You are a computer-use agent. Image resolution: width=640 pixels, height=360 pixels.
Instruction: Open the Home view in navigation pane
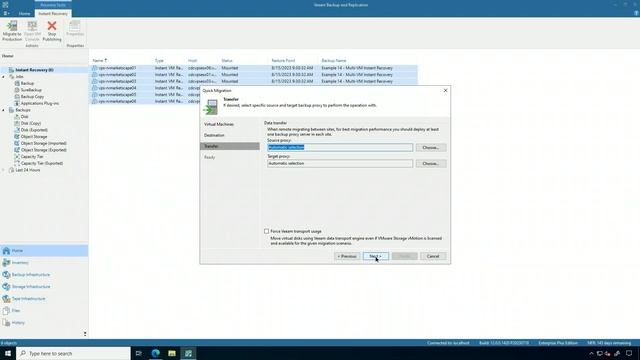click(44, 251)
